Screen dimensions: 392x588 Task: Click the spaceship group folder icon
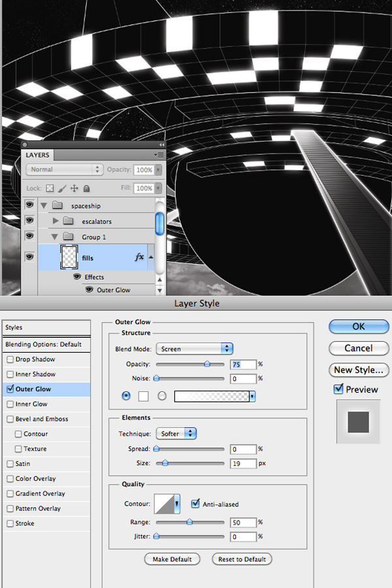[x=57, y=205]
